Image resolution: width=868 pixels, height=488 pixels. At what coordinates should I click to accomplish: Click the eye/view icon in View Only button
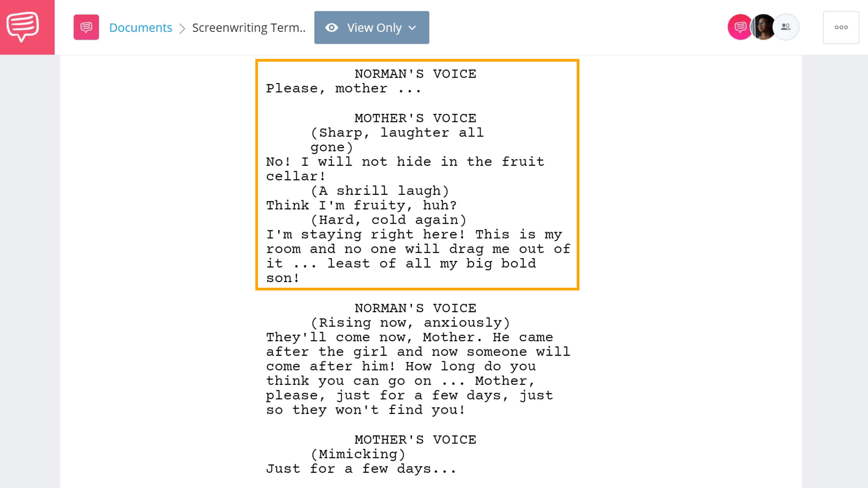click(332, 27)
